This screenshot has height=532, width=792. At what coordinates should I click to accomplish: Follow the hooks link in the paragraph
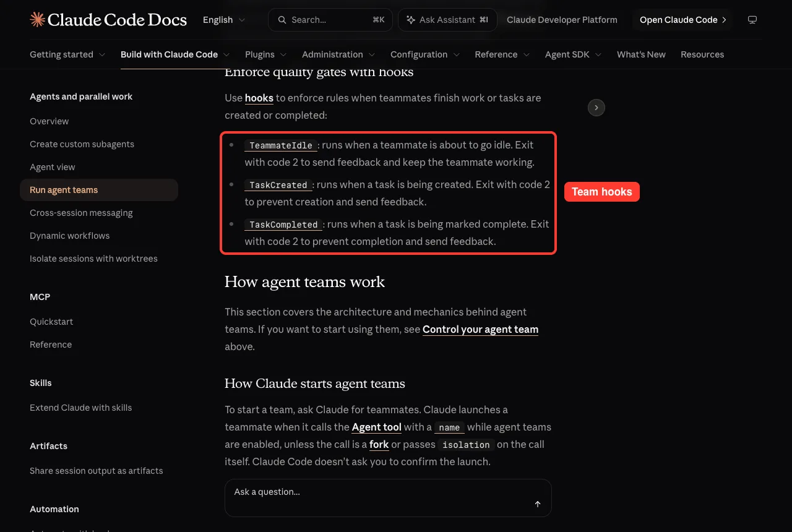259,98
